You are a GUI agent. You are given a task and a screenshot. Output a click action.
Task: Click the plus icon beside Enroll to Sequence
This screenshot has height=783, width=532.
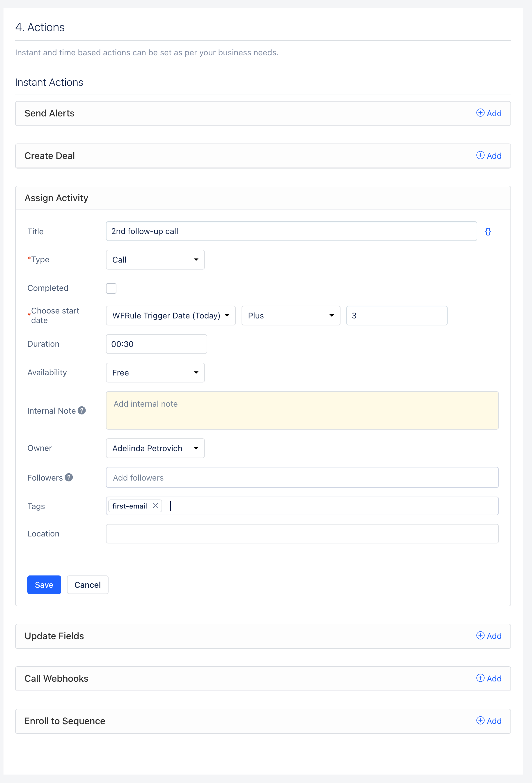(x=480, y=720)
